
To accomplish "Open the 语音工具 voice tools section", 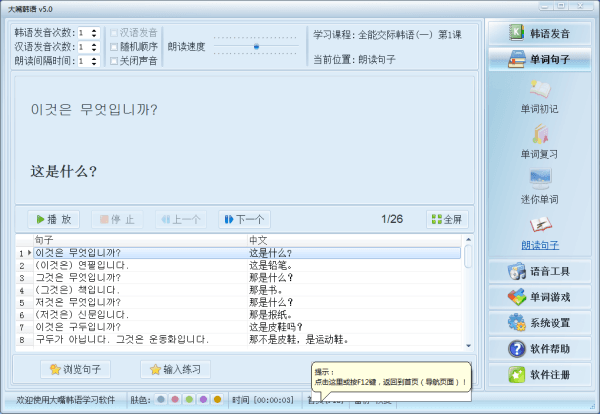I will coord(539,271).
